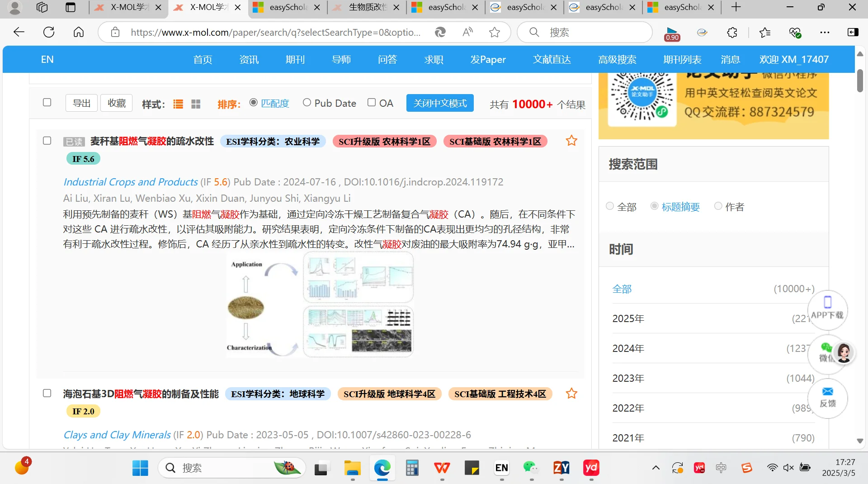Enable the OA filter checkbox

pyautogui.click(x=371, y=102)
